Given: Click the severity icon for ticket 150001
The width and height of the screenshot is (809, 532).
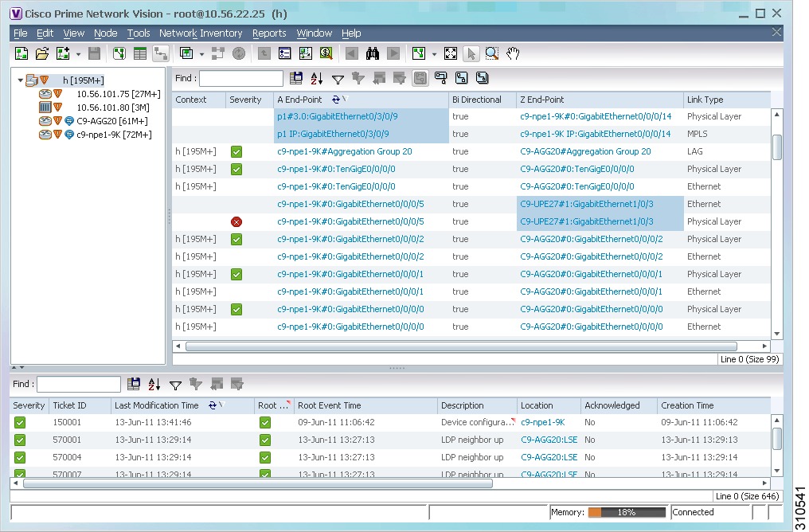Looking at the screenshot, I should click(x=20, y=423).
